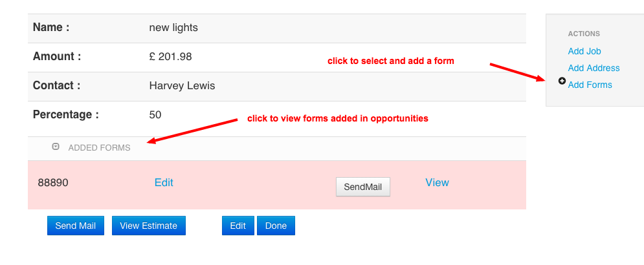Click the Actions panel heading
The width and height of the screenshot is (644, 265).
[x=584, y=34]
